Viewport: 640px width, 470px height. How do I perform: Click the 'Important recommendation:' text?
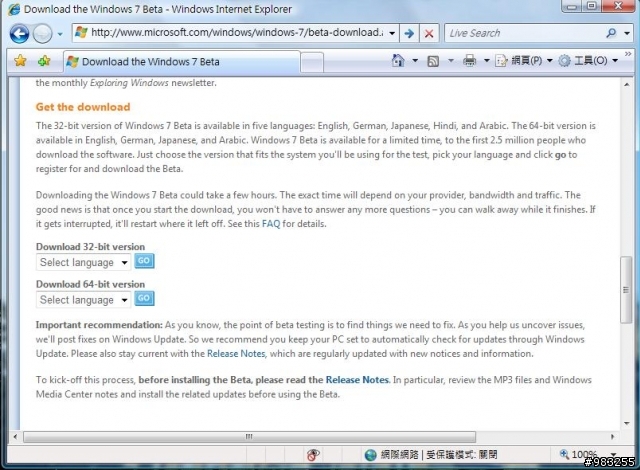[x=99, y=325]
